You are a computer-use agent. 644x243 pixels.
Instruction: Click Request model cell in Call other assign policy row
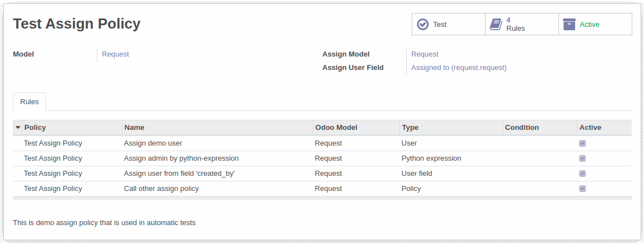[x=356, y=189]
